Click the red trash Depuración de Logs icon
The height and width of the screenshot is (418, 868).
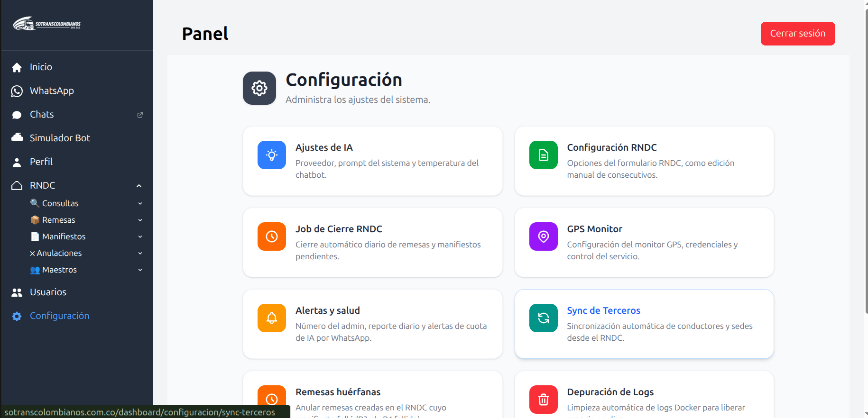click(544, 400)
